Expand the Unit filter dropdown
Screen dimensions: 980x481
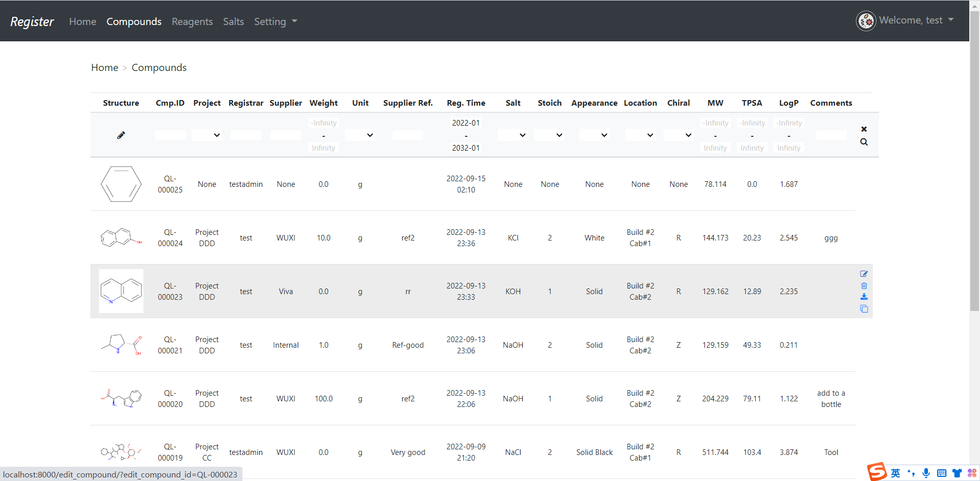(360, 135)
